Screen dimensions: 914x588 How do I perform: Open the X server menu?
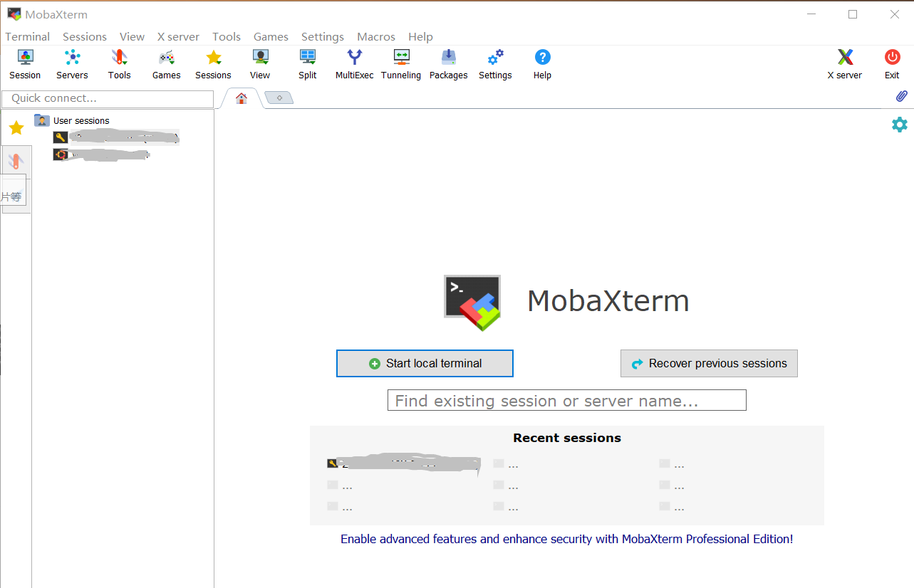178,36
